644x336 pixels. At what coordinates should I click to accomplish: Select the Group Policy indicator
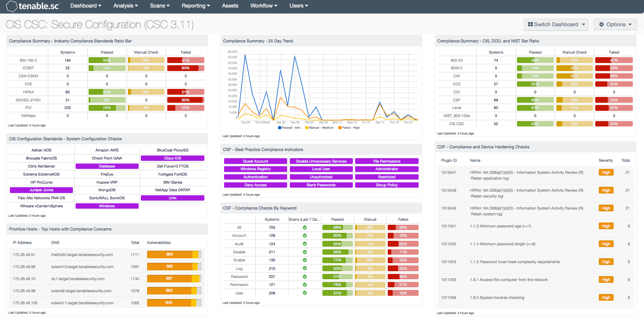(387, 185)
